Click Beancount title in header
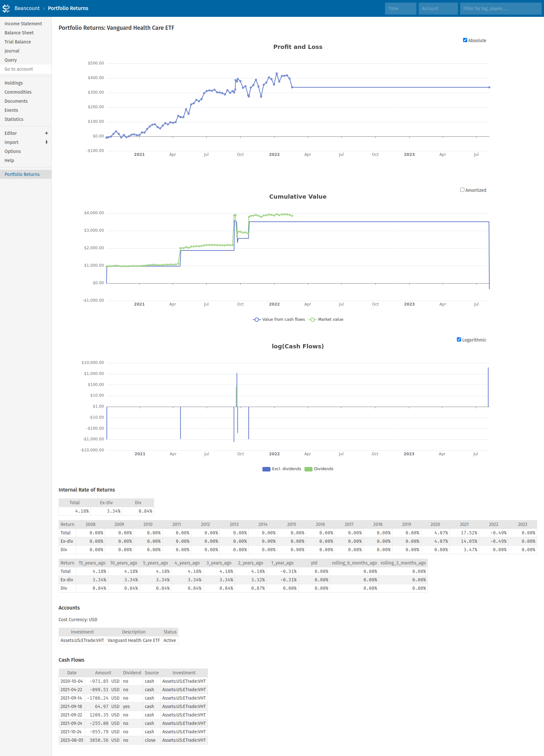Screen dimensions: 544x756 tap(27, 8)
